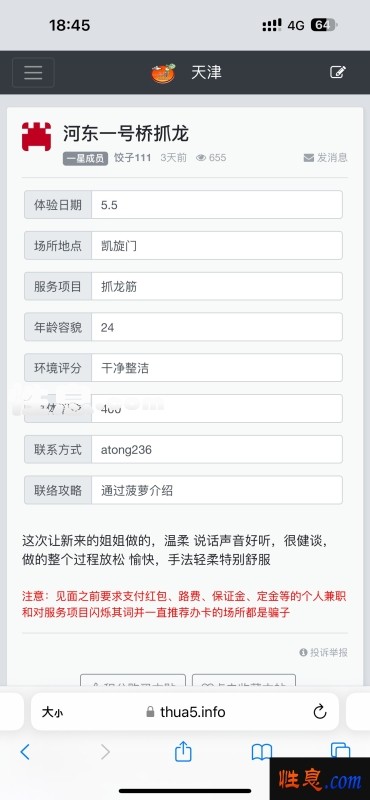The height and width of the screenshot is (800, 370).
Task: Tap the 655 view count eye icon
Action: [x=201, y=158]
